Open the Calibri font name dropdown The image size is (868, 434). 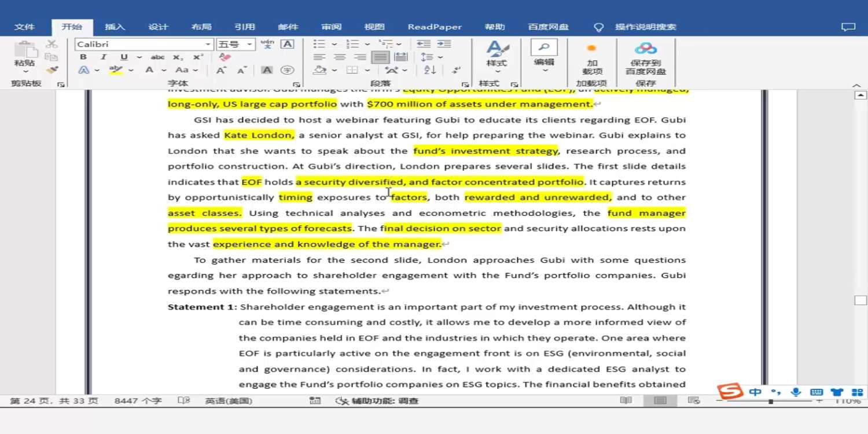208,45
